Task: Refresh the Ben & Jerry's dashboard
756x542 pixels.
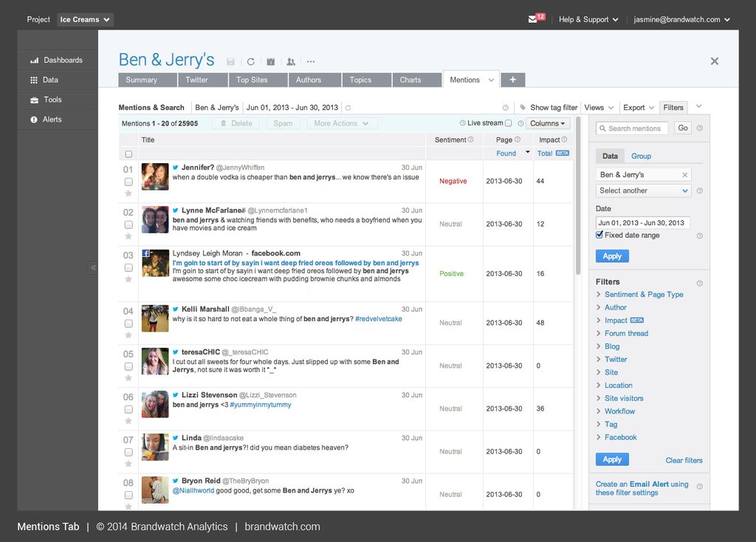Action: (x=251, y=62)
